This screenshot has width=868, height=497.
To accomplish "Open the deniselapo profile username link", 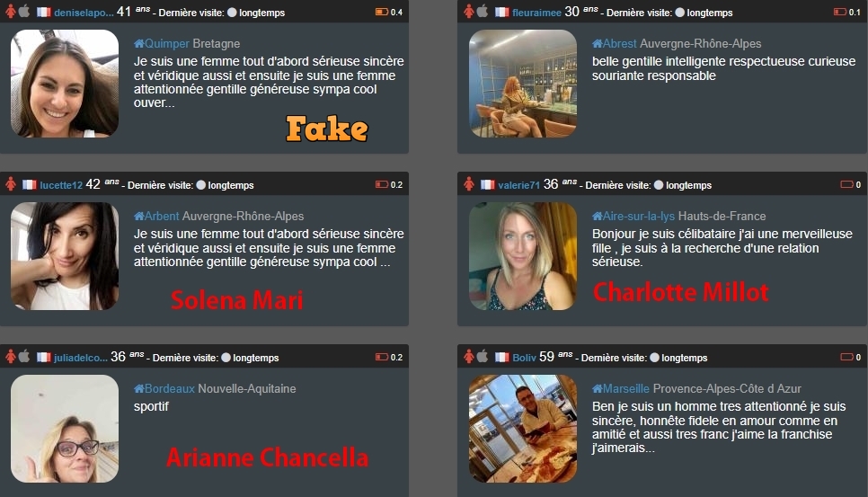I will click(x=84, y=13).
